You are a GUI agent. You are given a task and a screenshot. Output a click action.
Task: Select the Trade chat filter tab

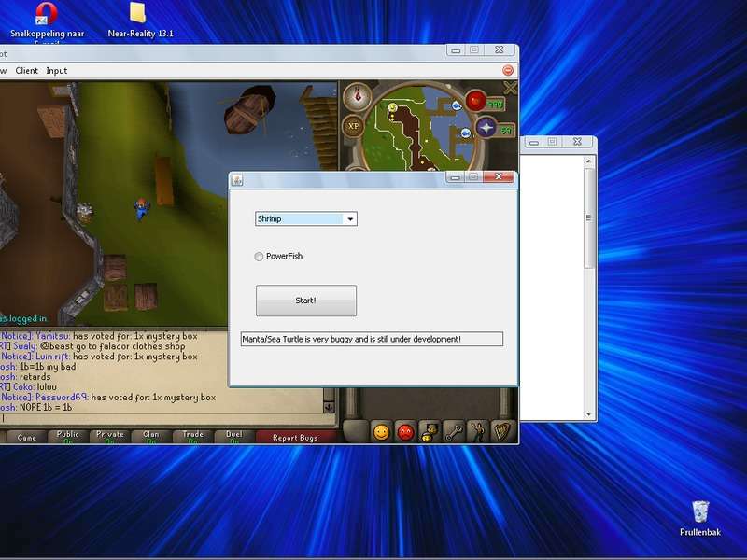pos(193,437)
